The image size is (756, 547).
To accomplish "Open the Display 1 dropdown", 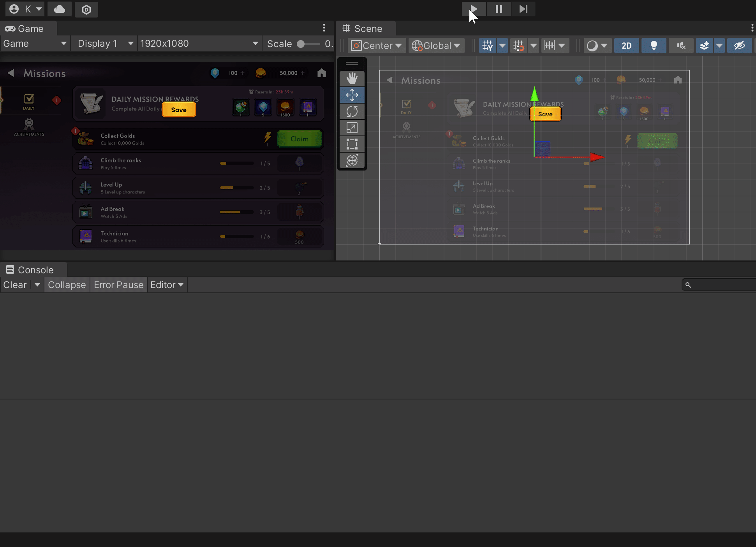I will tap(104, 44).
